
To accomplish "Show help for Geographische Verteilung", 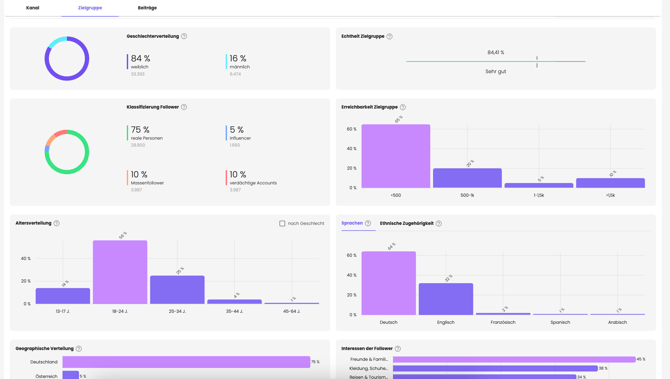I will coord(79,349).
